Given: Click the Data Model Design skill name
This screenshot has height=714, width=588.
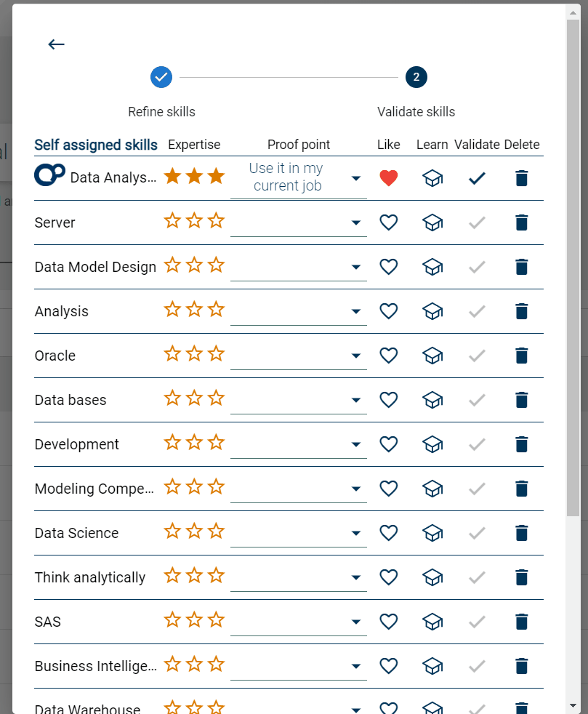Looking at the screenshot, I should 95,267.
